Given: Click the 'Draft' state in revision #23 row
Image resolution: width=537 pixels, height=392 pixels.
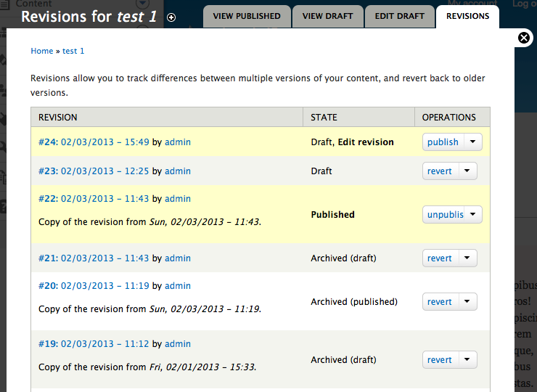Looking at the screenshot, I should (321, 171).
